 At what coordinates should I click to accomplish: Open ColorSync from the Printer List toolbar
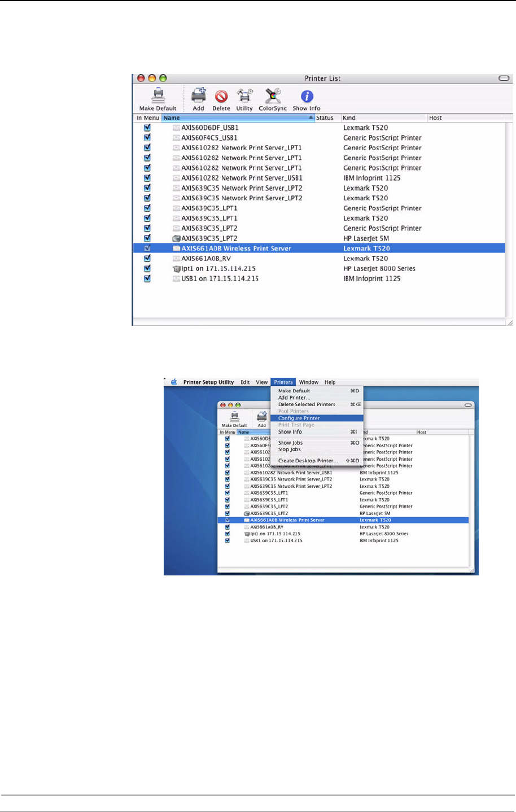click(x=273, y=95)
